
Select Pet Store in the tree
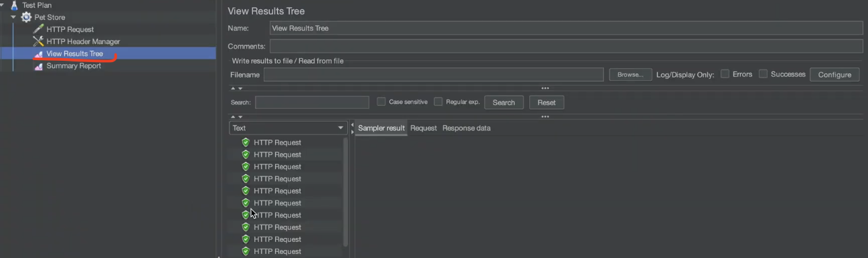pyautogui.click(x=50, y=17)
